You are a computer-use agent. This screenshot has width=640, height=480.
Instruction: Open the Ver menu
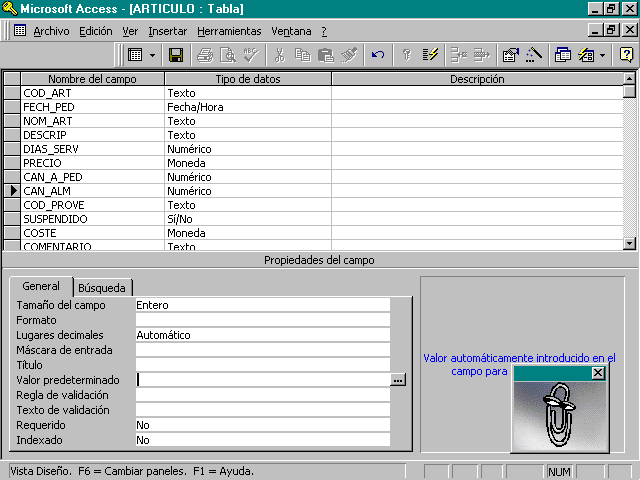pos(130,31)
